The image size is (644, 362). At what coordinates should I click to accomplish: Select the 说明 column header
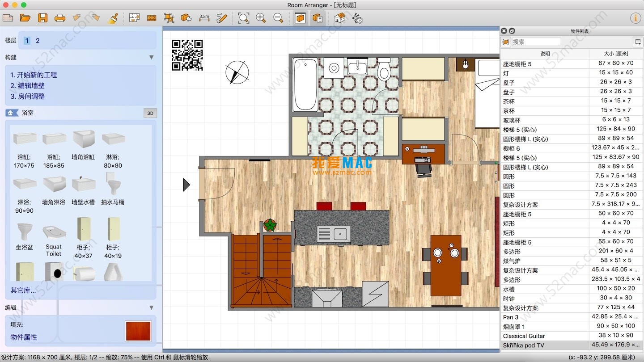[x=545, y=54]
